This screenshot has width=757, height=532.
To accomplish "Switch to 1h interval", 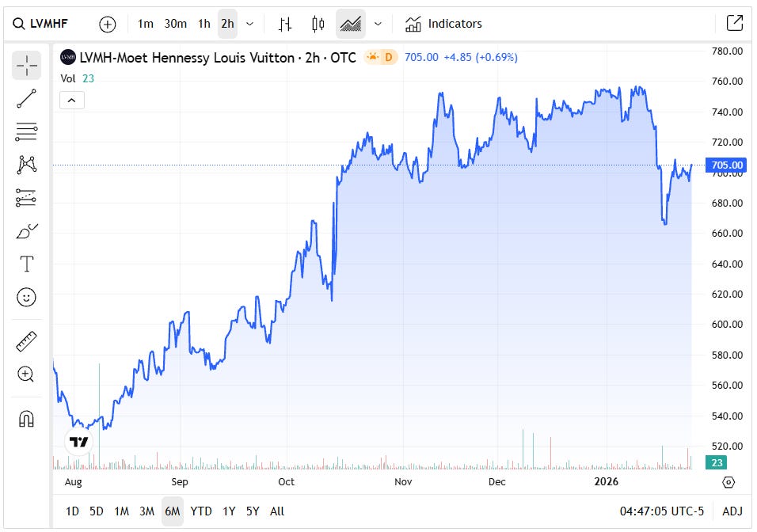I will (204, 24).
